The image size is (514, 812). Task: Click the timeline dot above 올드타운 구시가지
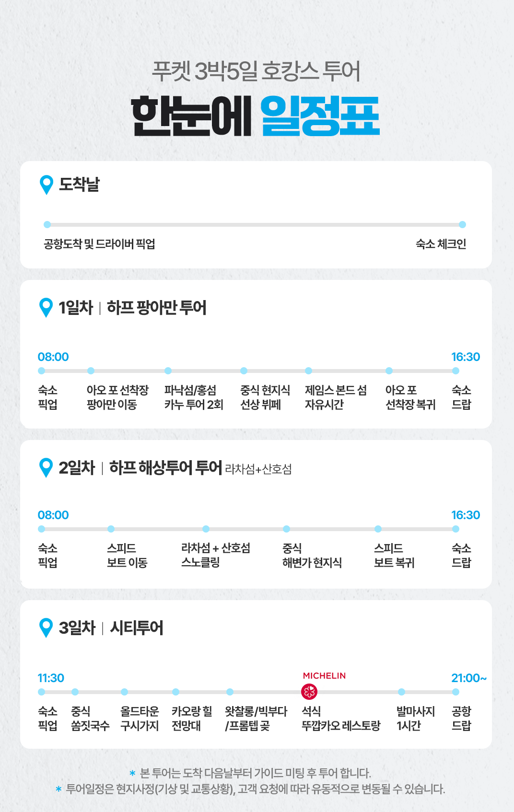click(x=124, y=692)
